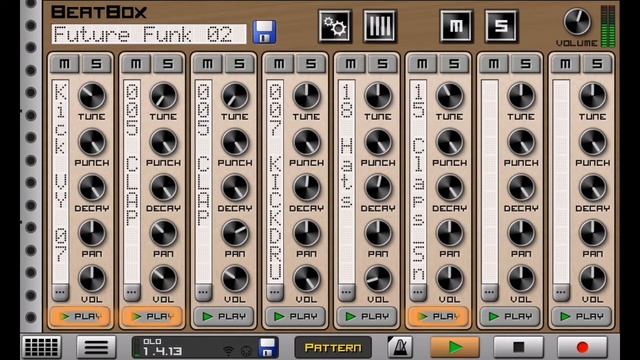Mute the 18 Hats channel
640x360 pixels.
pyautogui.click(x=351, y=64)
